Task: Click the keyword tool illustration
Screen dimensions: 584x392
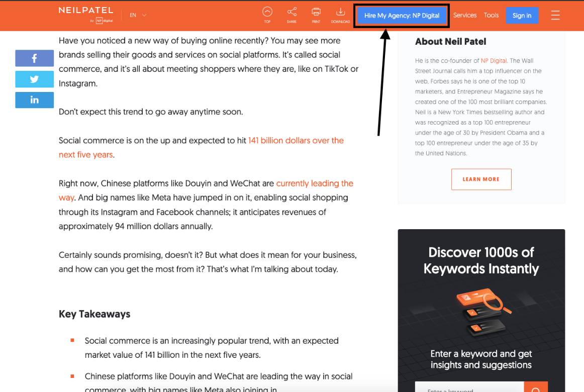Action: point(483,311)
